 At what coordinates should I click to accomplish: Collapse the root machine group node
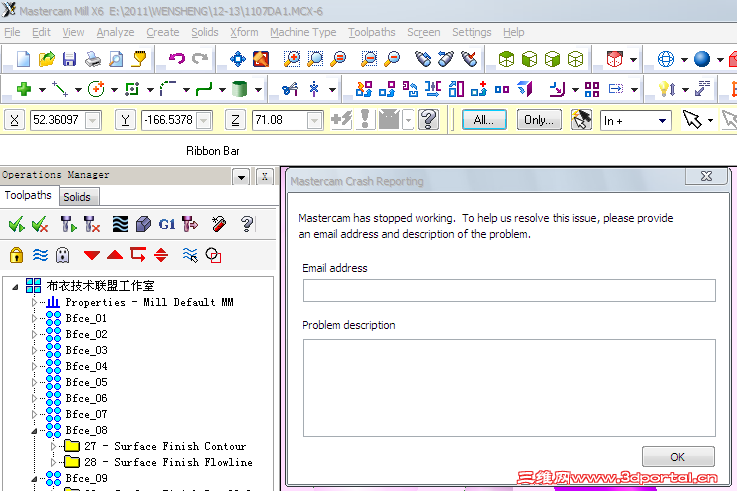[x=15, y=286]
